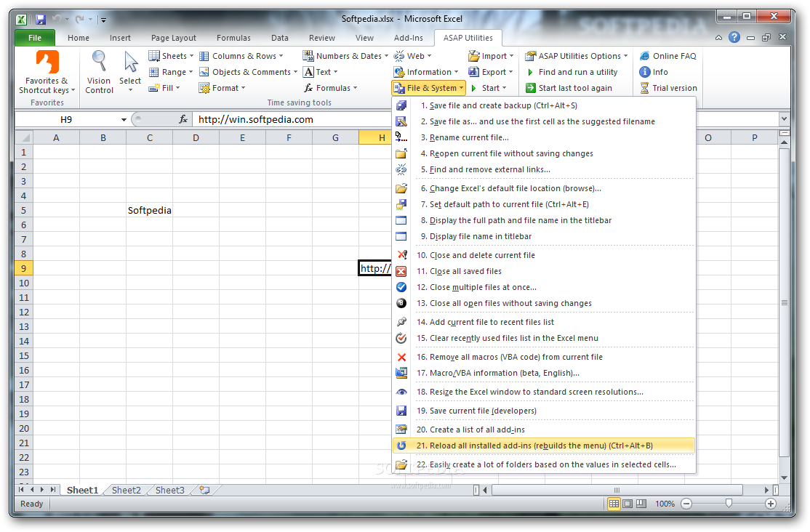Click the Select All corner button

click(24, 137)
